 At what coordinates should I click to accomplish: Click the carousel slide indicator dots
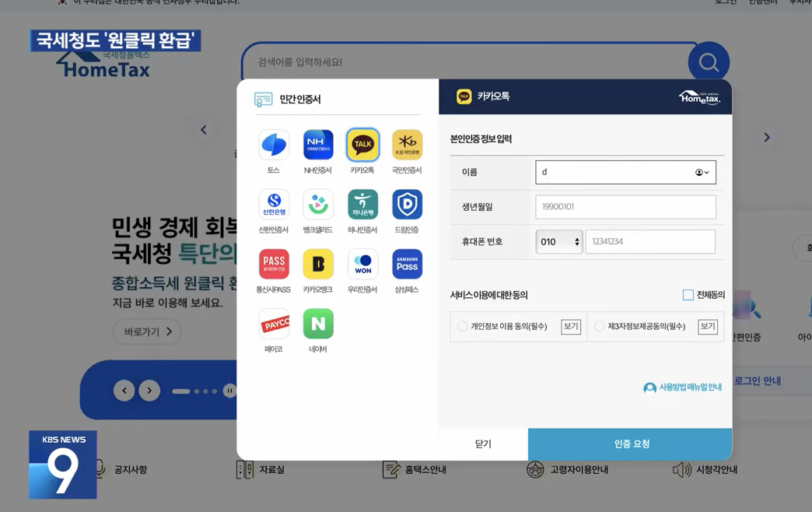pyautogui.click(x=194, y=391)
